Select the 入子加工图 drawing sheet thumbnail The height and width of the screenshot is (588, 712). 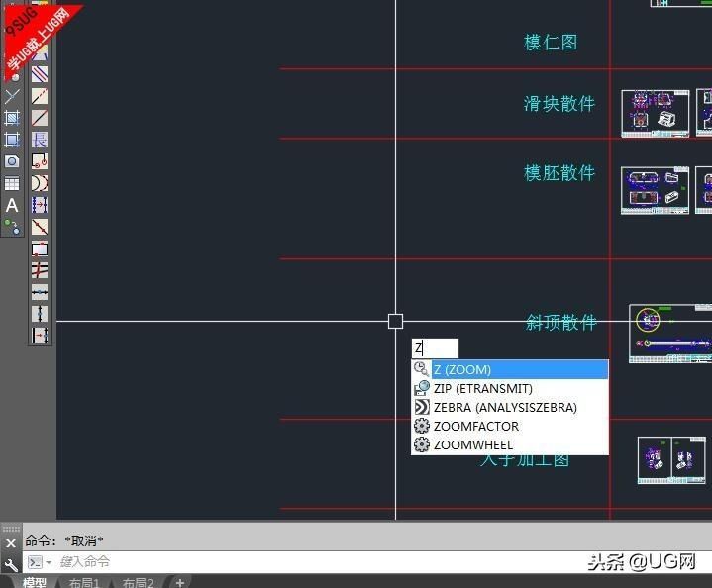pyautogui.click(x=671, y=460)
